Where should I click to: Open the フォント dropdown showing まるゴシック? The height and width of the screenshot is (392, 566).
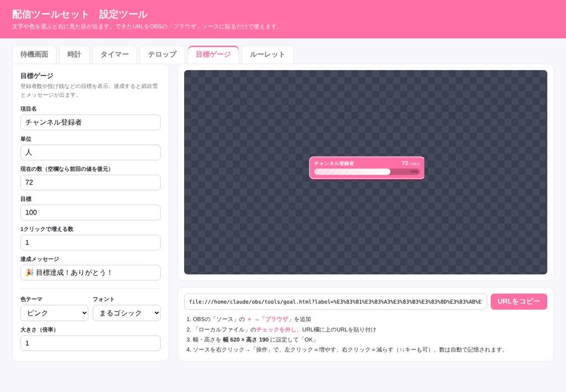point(127,313)
